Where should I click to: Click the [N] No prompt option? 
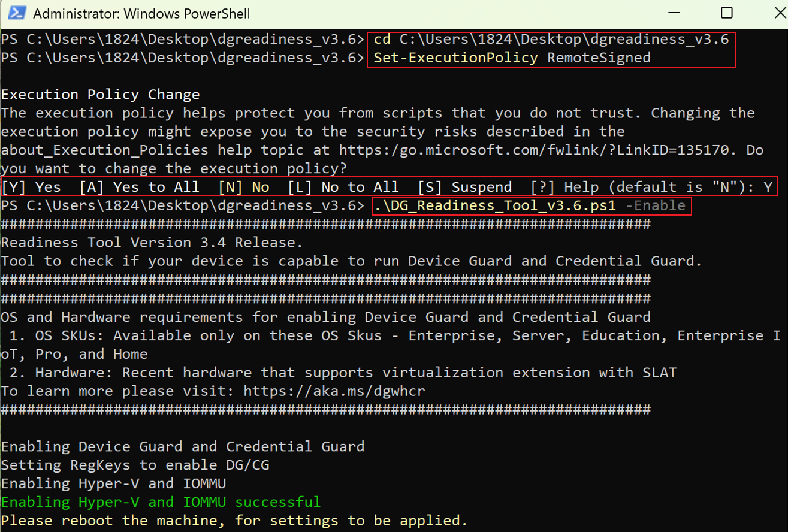click(244, 187)
